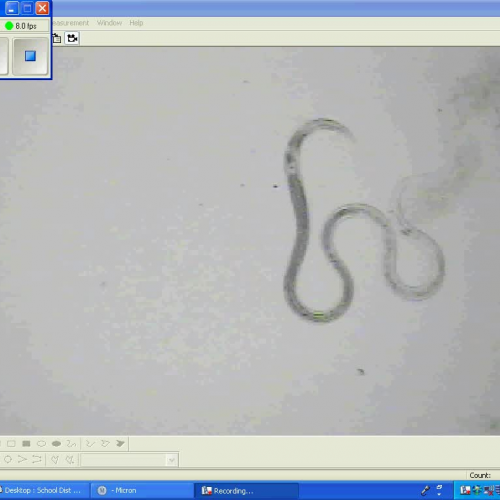This screenshot has height=500, width=500.
Task: Select the polygon with points measurement tool
Action: click(x=70, y=460)
